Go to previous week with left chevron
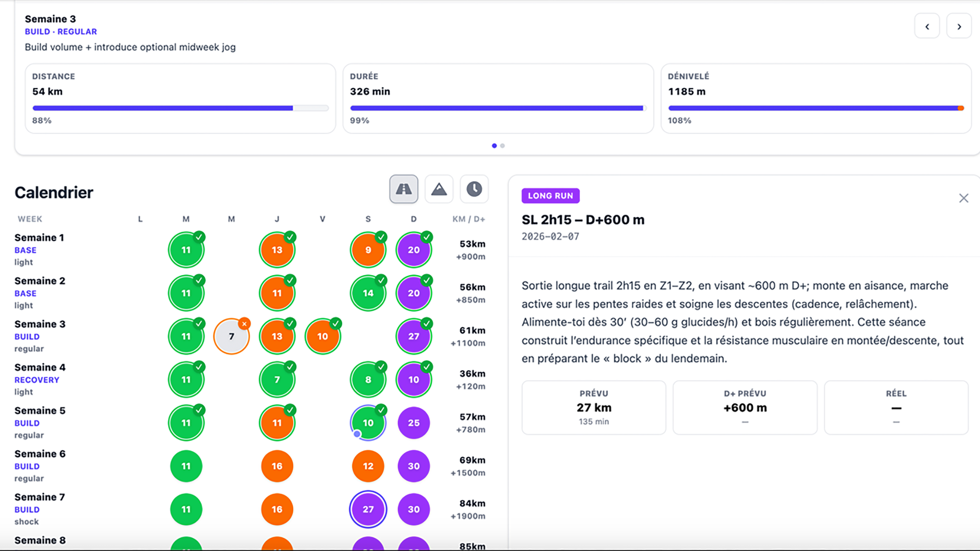 [927, 26]
